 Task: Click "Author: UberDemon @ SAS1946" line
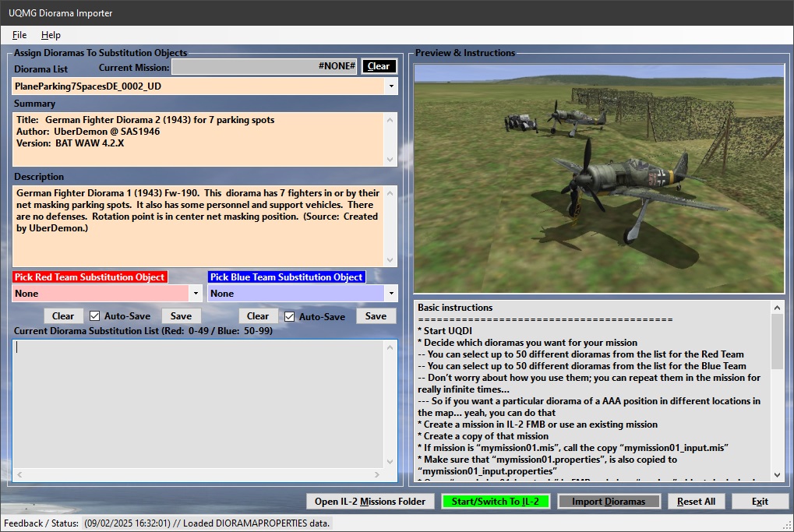tap(88, 132)
